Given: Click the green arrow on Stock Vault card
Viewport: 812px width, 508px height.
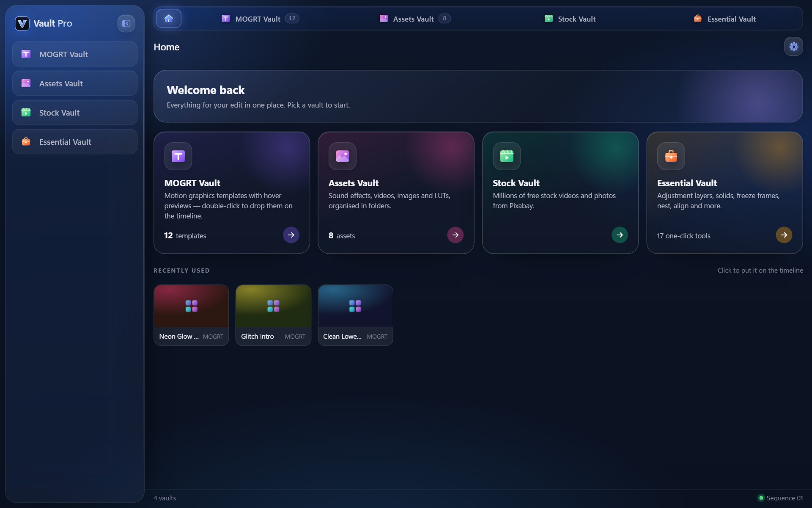Looking at the screenshot, I should click(620, 235).
